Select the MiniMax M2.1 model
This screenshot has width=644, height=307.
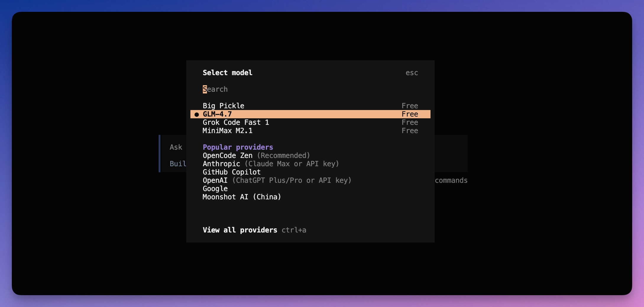[227, 130]
